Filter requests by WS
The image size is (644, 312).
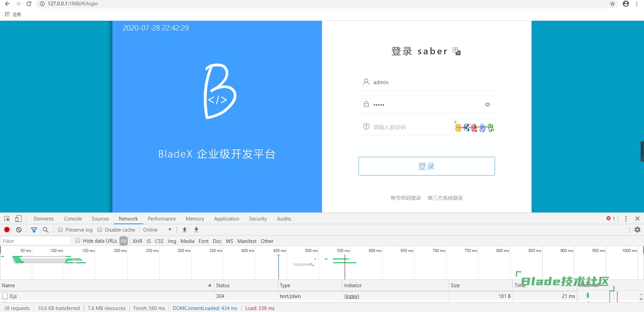coord(229,241)
